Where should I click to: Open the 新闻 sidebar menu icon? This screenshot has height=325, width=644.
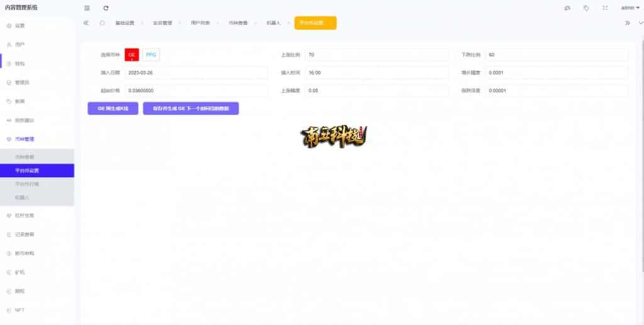click(9, 101)
